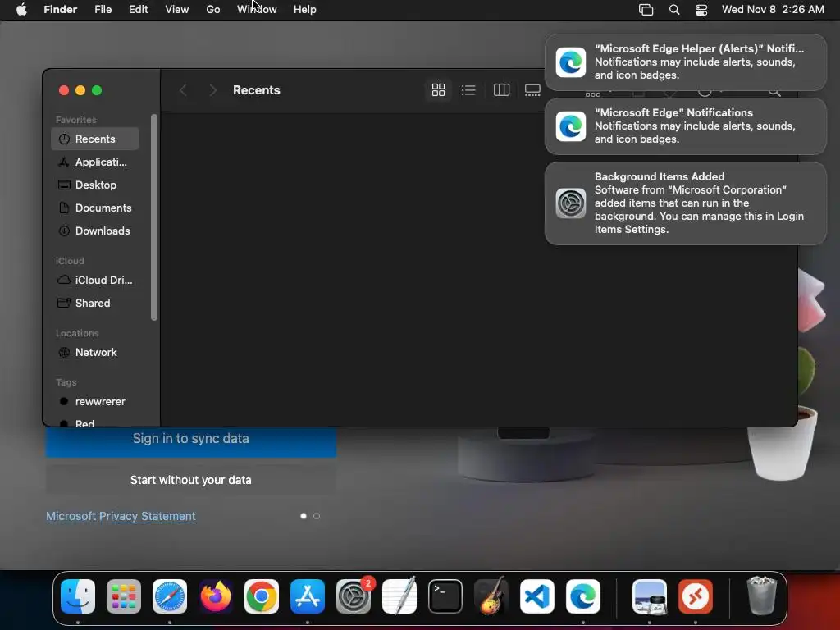Screen dimensions: 840x630
Task: Click Sign in to sync data
Action: click(190, 439)
